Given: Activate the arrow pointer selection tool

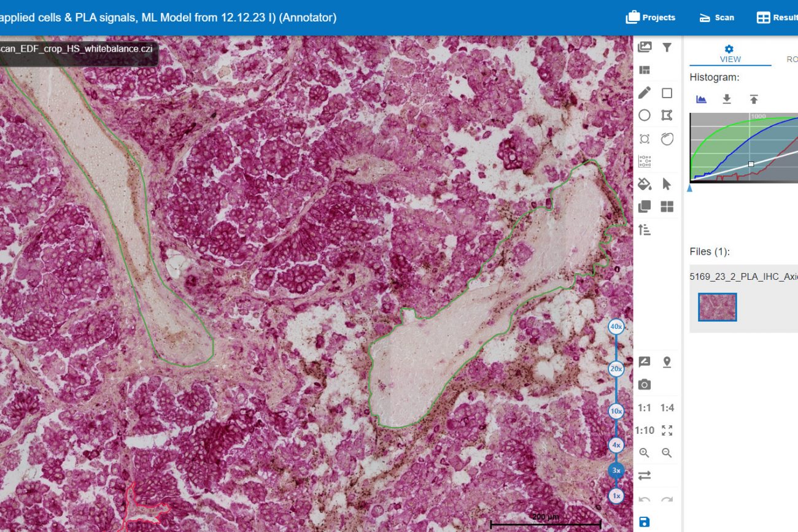Looking at the screenshot, I should click(667, 183).
